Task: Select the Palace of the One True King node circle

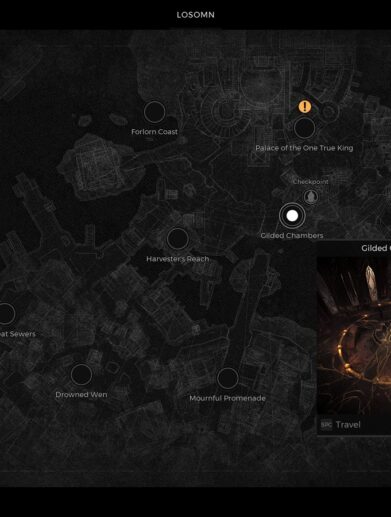Action: click(304, 128)
